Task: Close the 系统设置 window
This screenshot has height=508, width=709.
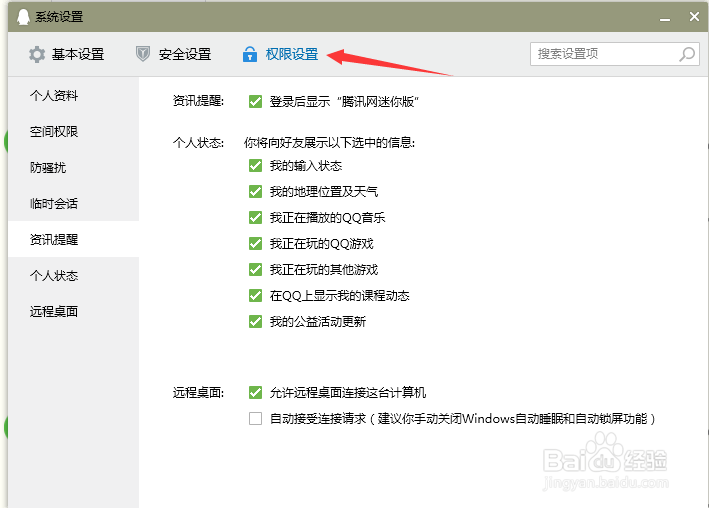Action: (694, 17)
